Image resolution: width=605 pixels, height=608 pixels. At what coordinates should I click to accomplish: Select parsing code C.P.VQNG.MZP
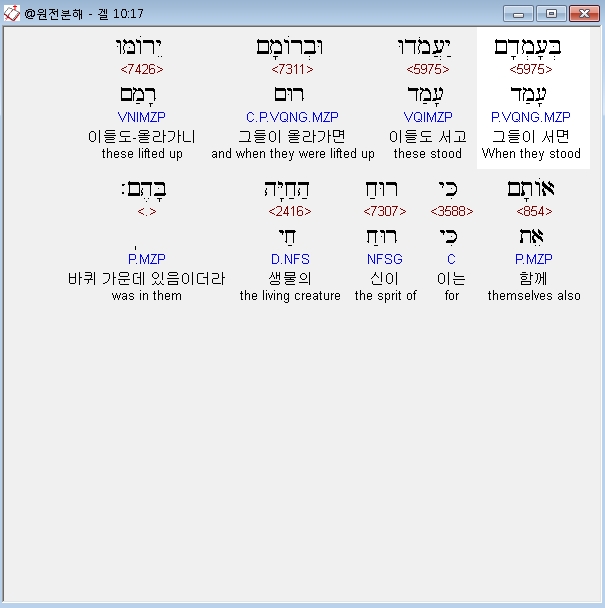(x=292, y=117)
